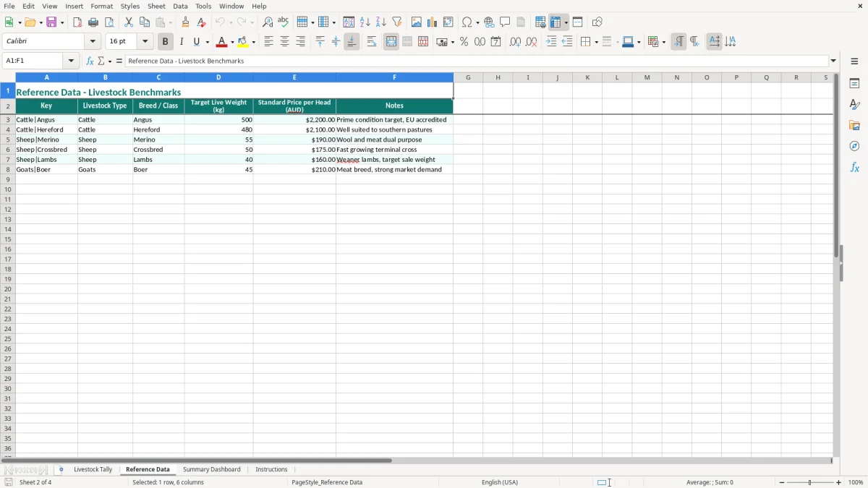The width and height of the screenshot is (868, 488).
Task: Switch to the Livestock Tally sheet
Action: [93, 470]
